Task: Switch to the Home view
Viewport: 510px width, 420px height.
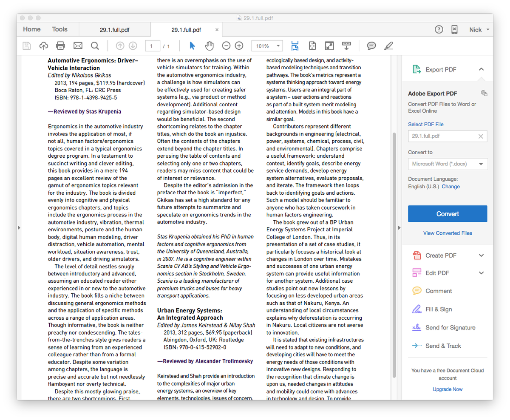Action: [x=32, y=29]
